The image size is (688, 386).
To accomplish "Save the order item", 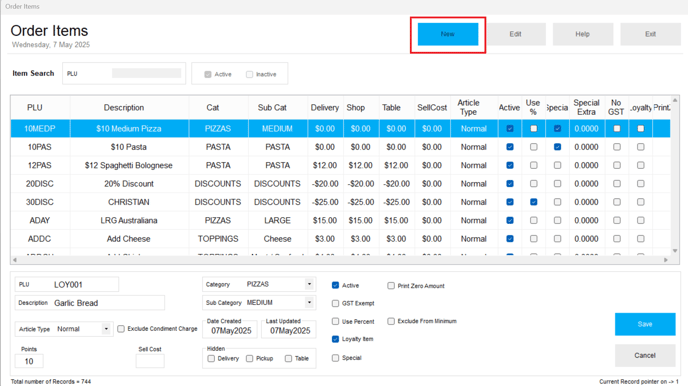I will [645, 324].
